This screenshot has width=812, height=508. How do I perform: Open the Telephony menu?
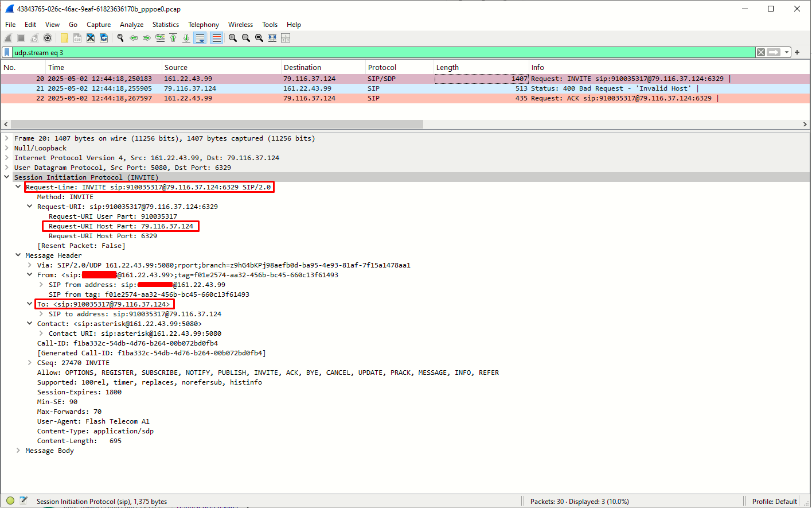[204, 25]
